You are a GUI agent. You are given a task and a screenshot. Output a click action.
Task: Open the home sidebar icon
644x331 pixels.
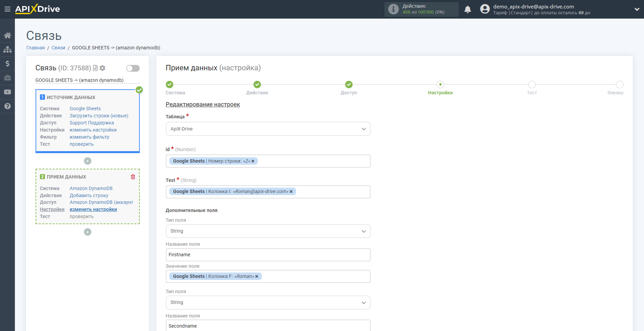click(7, 35)
